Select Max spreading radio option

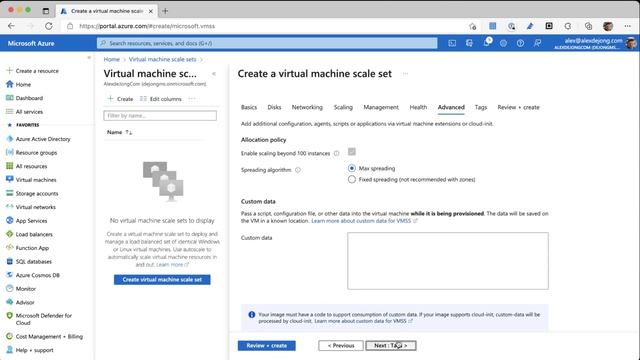[351, 168]
